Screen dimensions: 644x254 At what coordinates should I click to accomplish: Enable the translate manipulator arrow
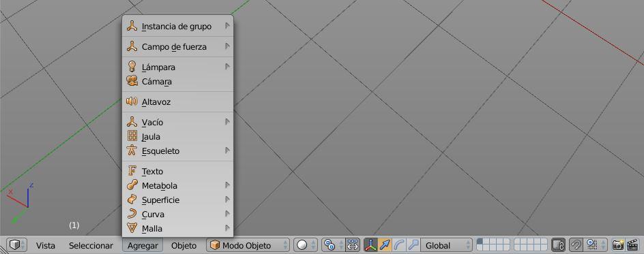(385, 245)
